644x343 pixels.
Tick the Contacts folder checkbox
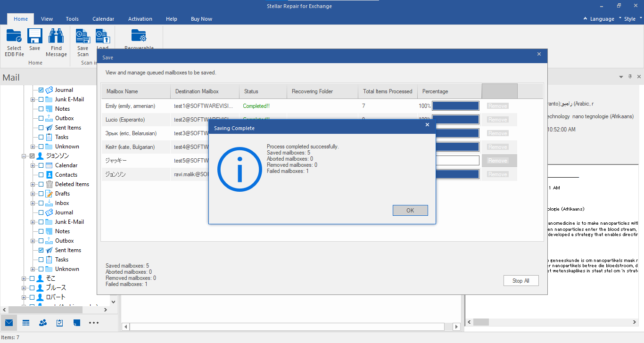[x=41, y=175]
